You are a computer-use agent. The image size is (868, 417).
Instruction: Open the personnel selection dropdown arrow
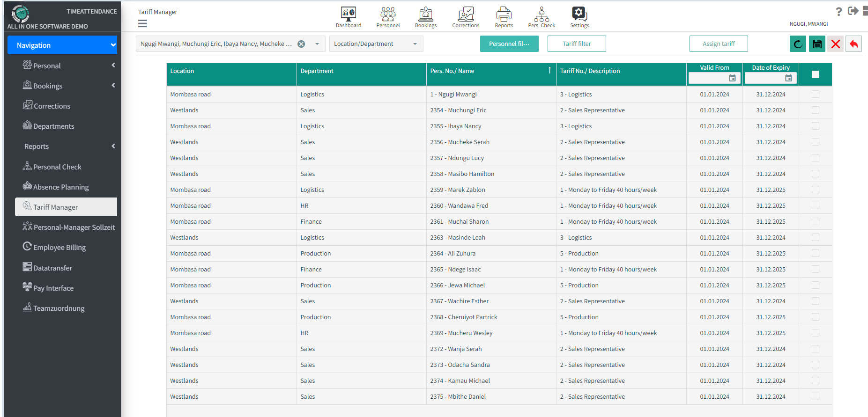(317, 44)
